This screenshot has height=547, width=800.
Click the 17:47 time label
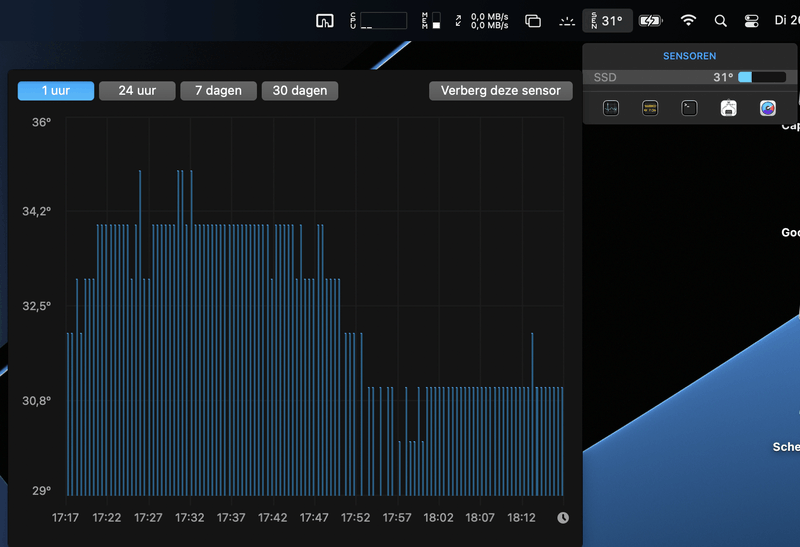314,518
